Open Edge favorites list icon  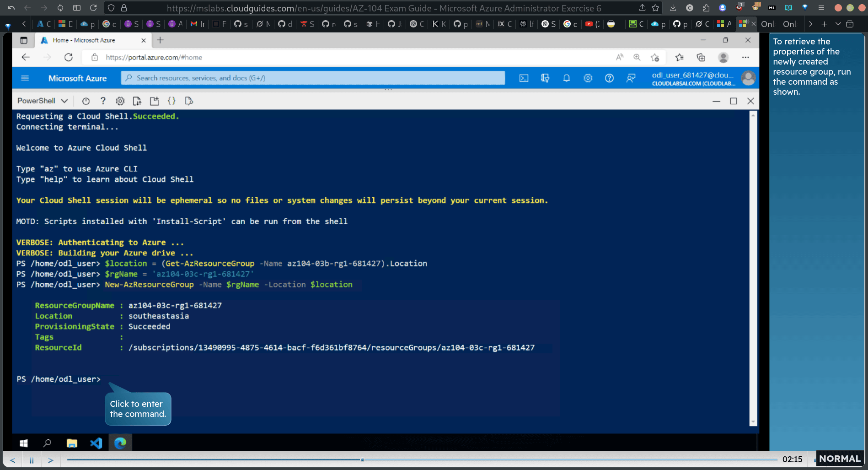680,57
